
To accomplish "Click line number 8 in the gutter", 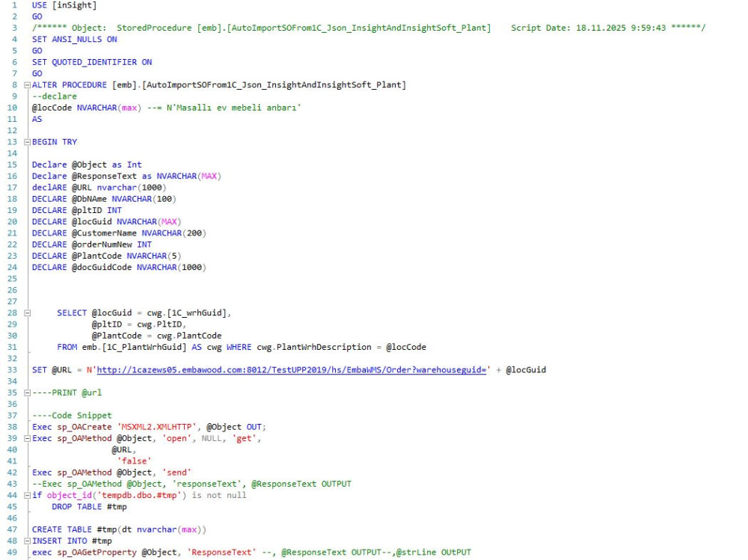I will [14, 85].
